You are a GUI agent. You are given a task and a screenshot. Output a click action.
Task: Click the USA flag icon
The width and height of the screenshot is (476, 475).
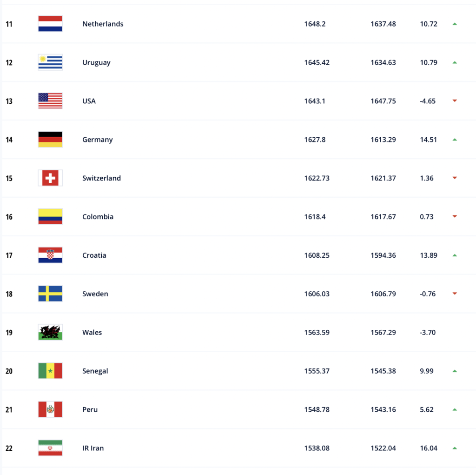(x=50, y=101)
